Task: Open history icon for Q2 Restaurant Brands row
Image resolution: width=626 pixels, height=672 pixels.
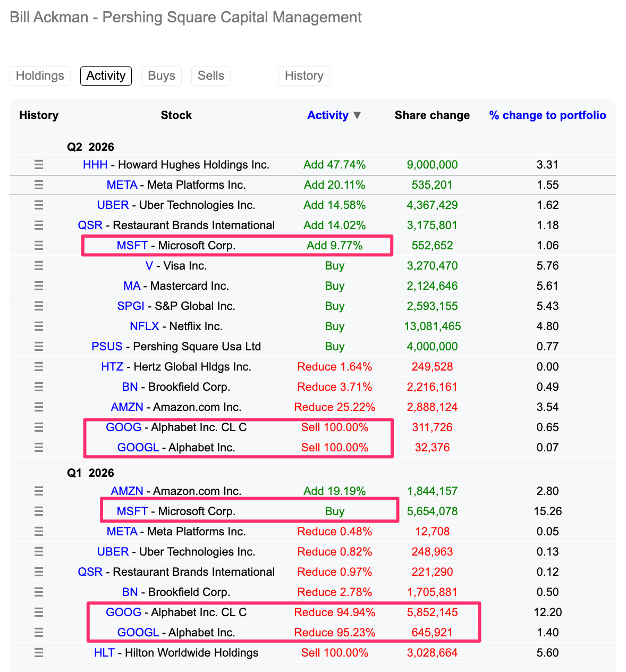Action: (x=39, y=225)
